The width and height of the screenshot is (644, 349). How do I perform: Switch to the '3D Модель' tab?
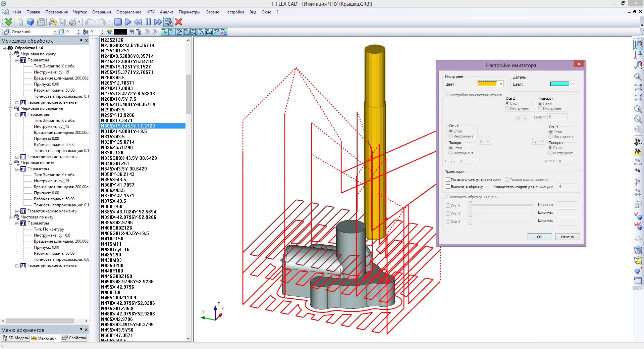(15, 338)
